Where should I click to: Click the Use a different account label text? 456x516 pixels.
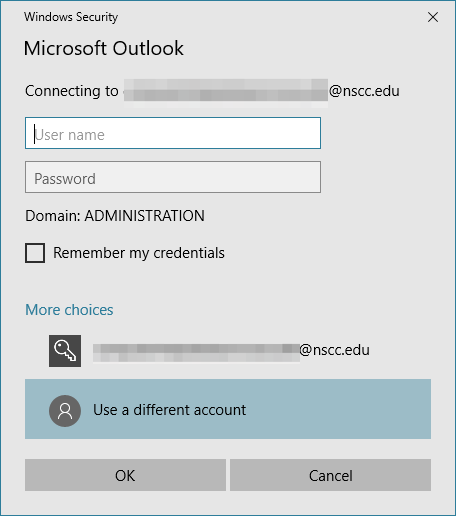[x=170, y=410]
